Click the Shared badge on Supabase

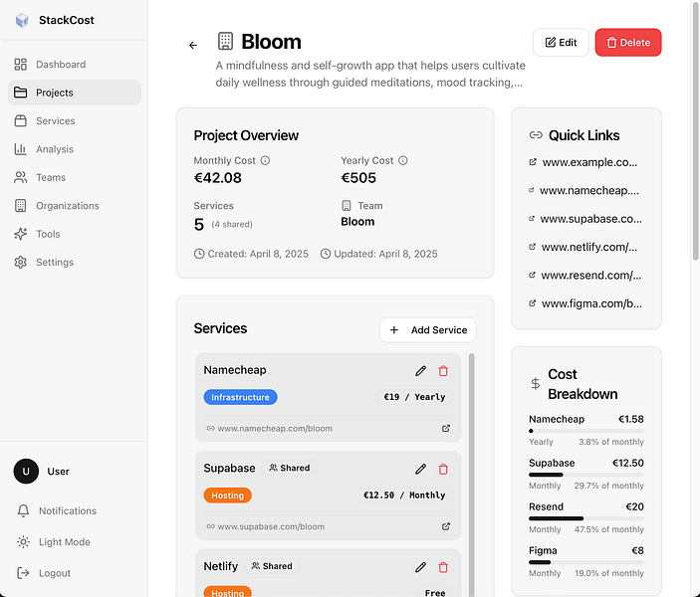pyautogui.click(x=290, y=468)
